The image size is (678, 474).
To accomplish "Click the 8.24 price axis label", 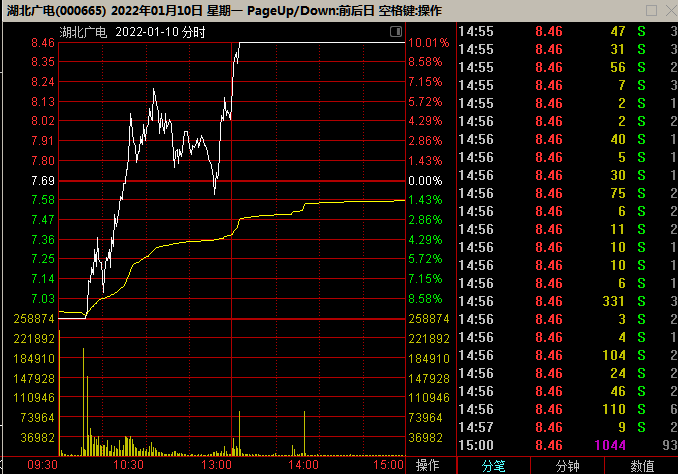I will point(43,82).
